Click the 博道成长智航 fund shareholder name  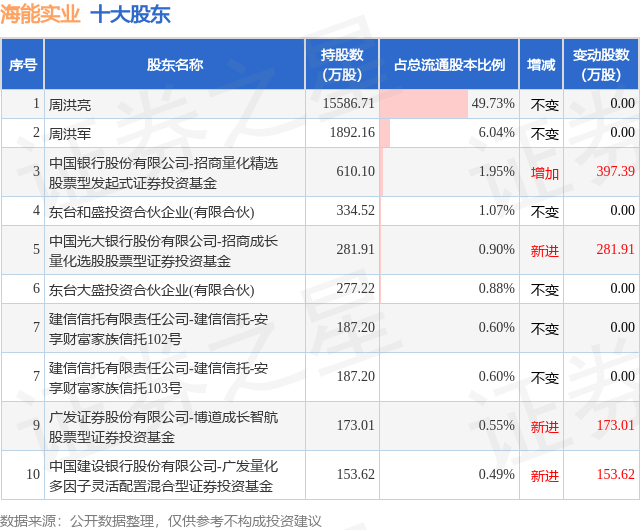(163, 427)
